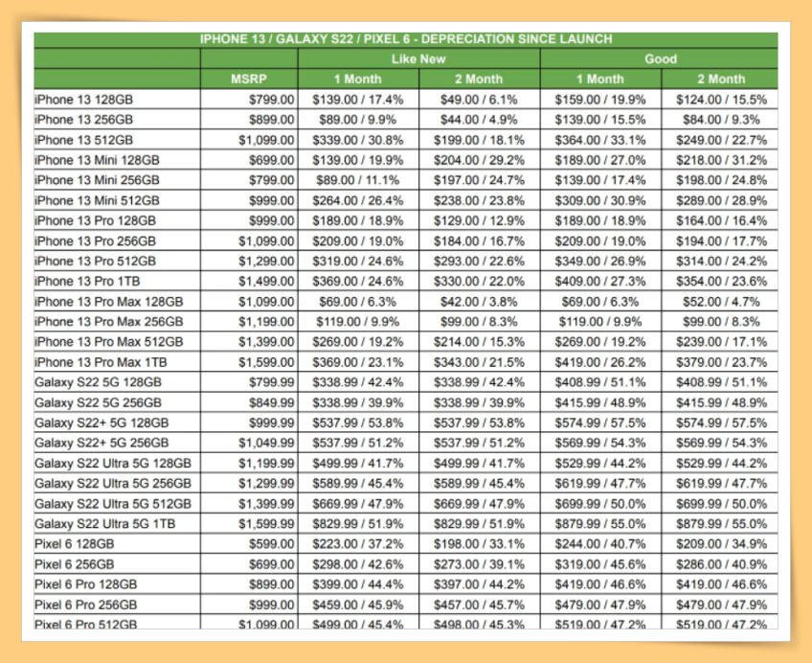812x663 pixels.
Task: Click 'Galaxy S22 Ultra 5G 1TB' label
Action: pos(105,524)
